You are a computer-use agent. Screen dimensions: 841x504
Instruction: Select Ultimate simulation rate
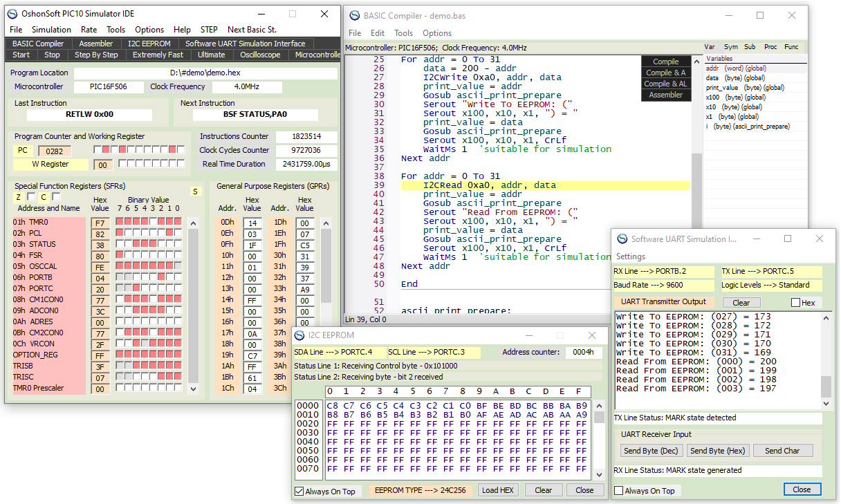pyautogui.click(x=212, y=55)
